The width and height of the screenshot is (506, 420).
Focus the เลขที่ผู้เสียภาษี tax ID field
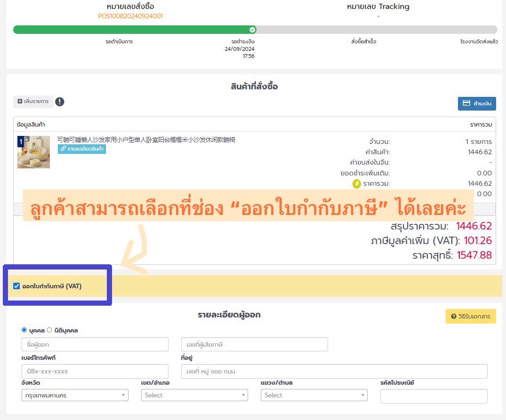tap(254, 345)
